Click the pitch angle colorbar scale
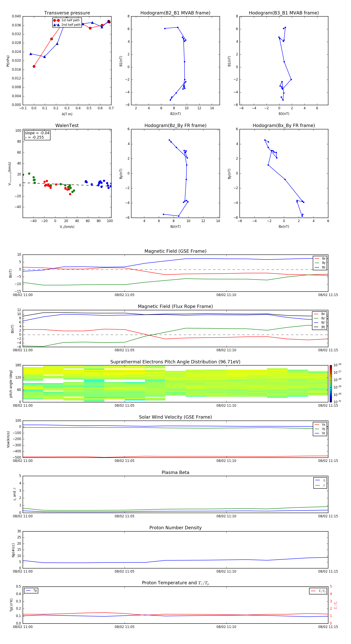Viewport: 351px width, 644px height. (x=331, y=384)
